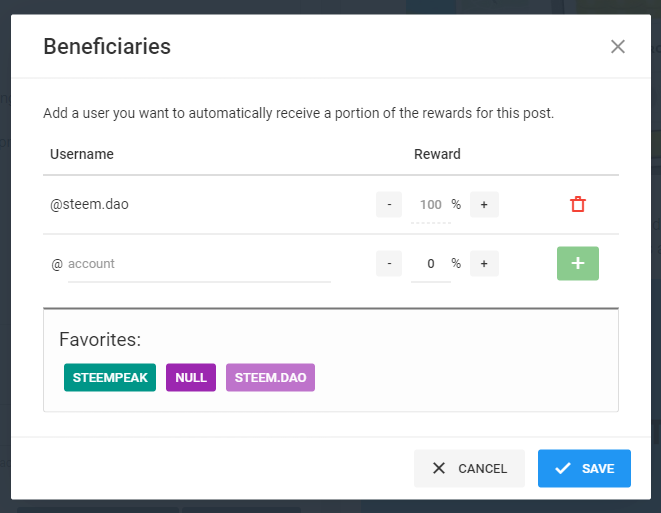Viewport: 661px width, 513px height.
Task: Increase reward percentage for the new account
Action: click(484, 264)
